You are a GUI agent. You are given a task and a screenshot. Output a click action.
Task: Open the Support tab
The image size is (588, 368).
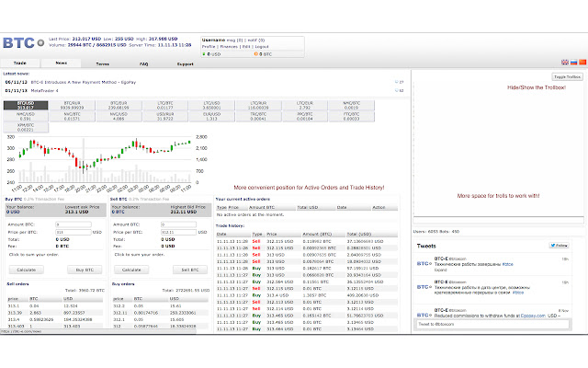pyautogui.click(x=186, y=63)
